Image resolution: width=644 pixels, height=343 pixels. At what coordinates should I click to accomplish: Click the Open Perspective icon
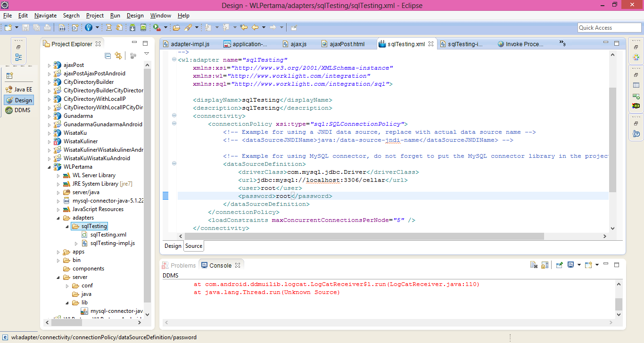(10, 75)
